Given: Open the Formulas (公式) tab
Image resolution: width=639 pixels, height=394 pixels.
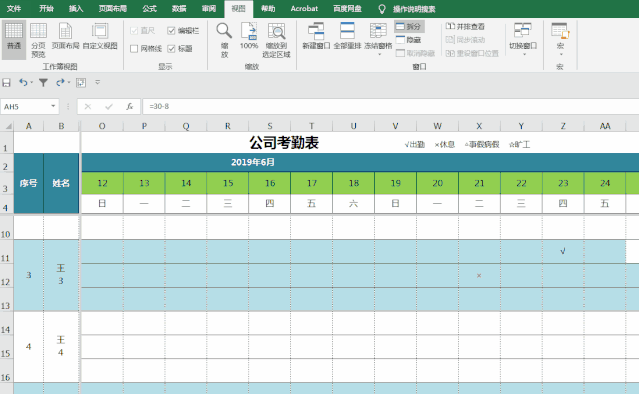Looking at the screenshot, I should pos(150,9).
